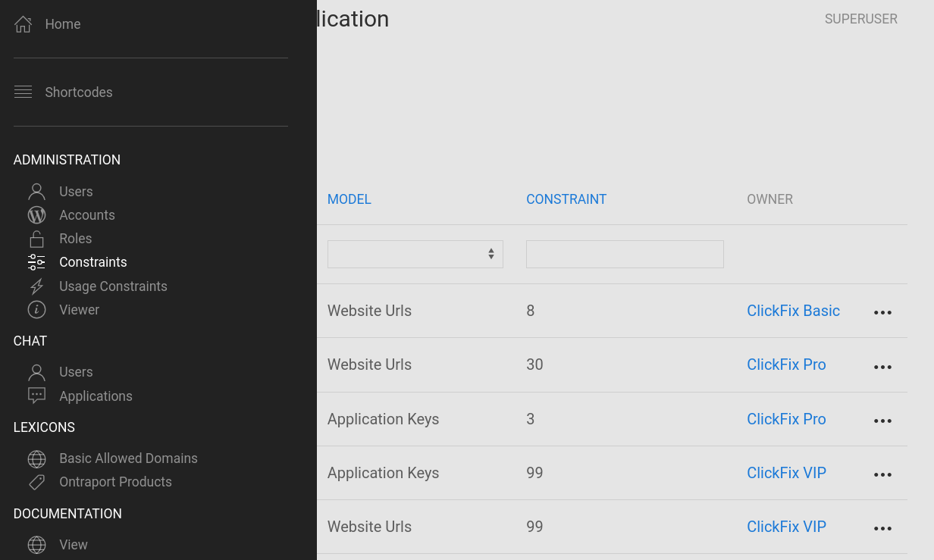Select Constraints in the sidebar
This screenshot has width=934, height=560.
click(x=93, y=262)
